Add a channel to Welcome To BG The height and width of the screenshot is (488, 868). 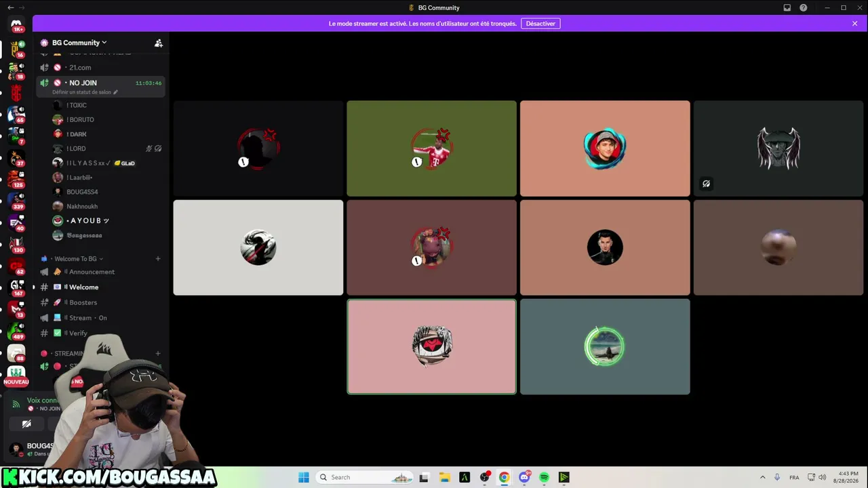tap(158, 259)
